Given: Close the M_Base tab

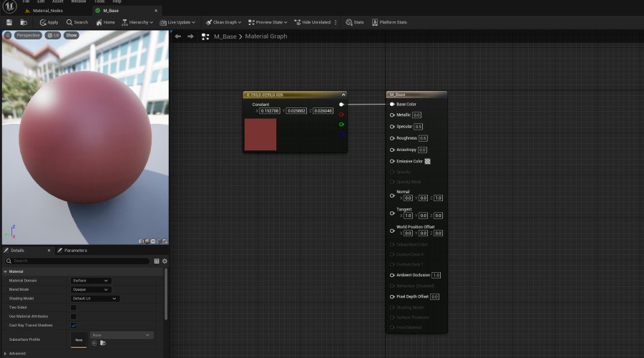Looking at the screenshot, I should pyautogui.click(x=156, y=11).
